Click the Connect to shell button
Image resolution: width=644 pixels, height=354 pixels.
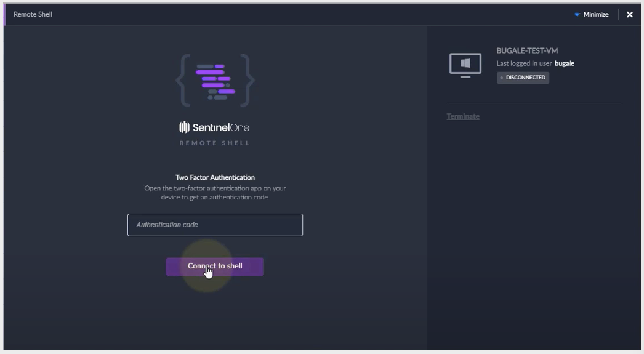215,267
